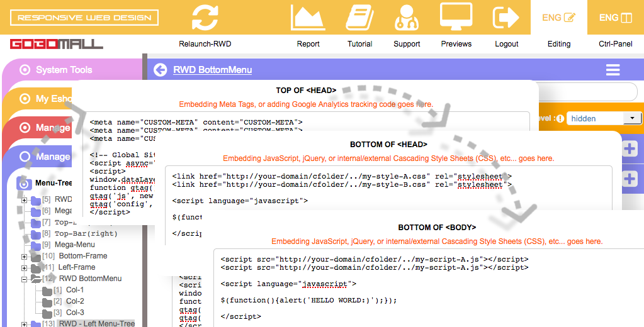Click the search field under purple header
The width and height of the screenshot is (644, 327).
[x=588, y=92]
